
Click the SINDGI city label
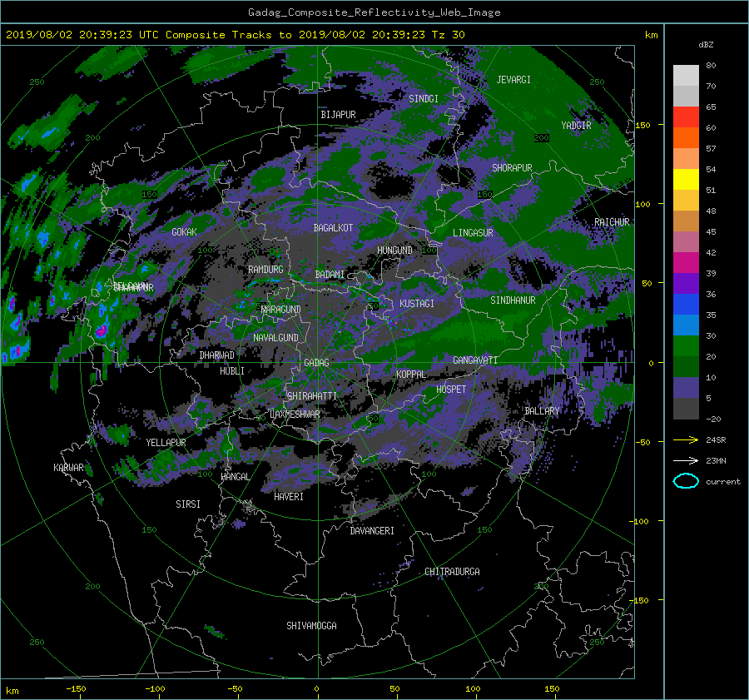[x=424, y=99]
